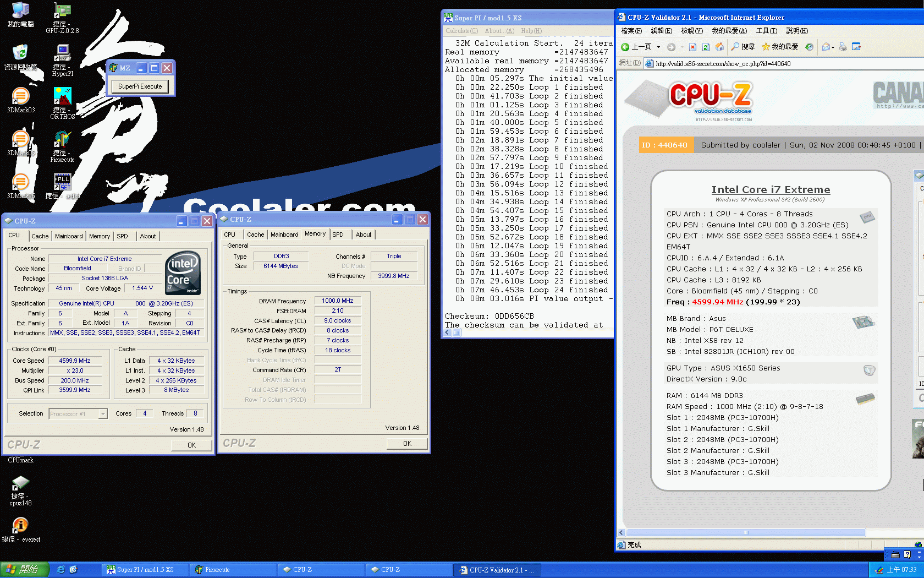Switch to Piexecute taskbar button
The image size is (924, 578).
pos(233,570)
